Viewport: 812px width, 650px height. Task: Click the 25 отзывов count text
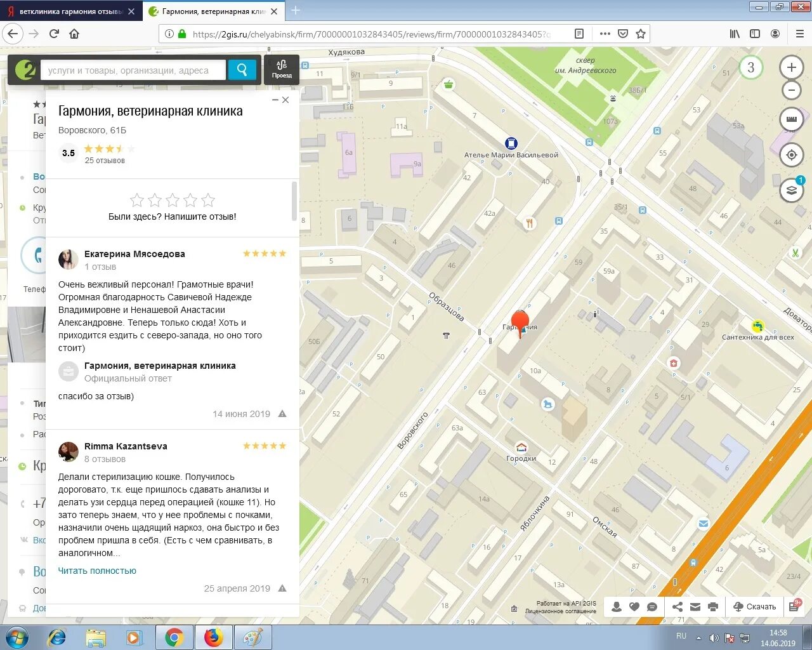tap(105, 161)
